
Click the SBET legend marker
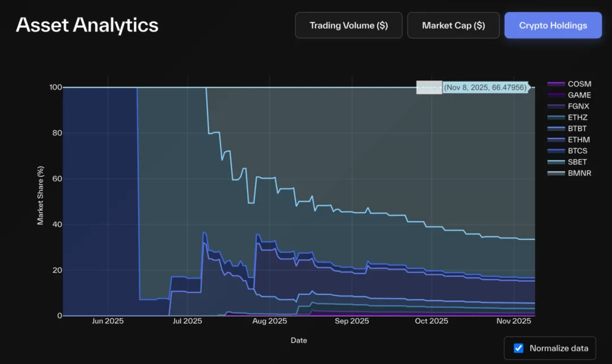click(556, 162)
